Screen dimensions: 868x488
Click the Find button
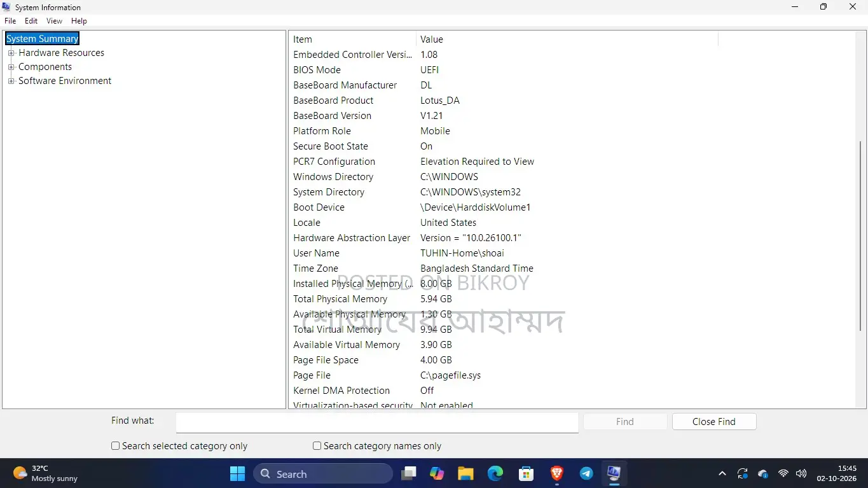tap(625, 421)
